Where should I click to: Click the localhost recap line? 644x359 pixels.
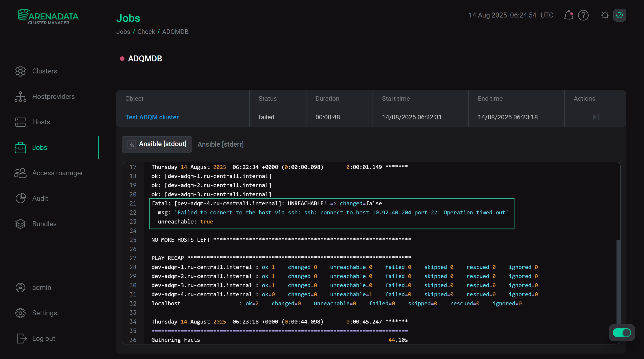(336, 304)
